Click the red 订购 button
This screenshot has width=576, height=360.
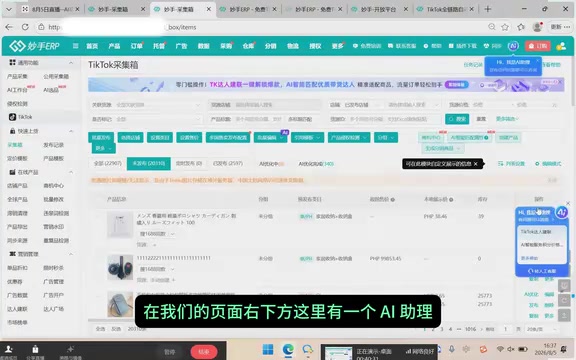coord(537,46)
